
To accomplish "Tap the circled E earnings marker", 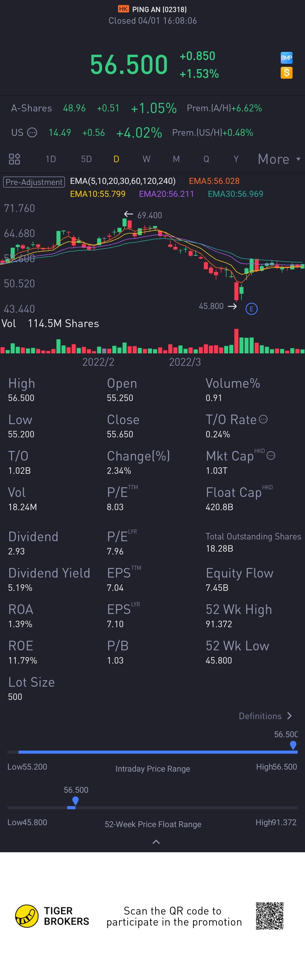I will point(251,309).
